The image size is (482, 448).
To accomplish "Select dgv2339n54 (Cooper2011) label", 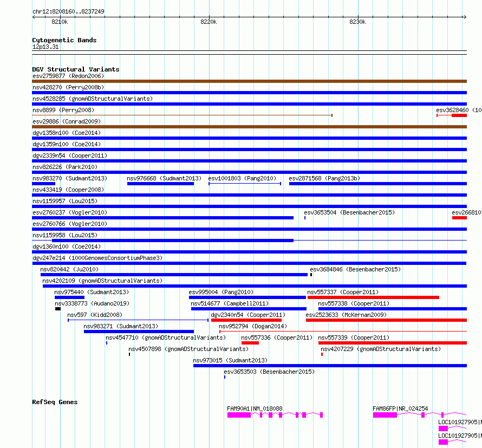I will pos(70,155).
